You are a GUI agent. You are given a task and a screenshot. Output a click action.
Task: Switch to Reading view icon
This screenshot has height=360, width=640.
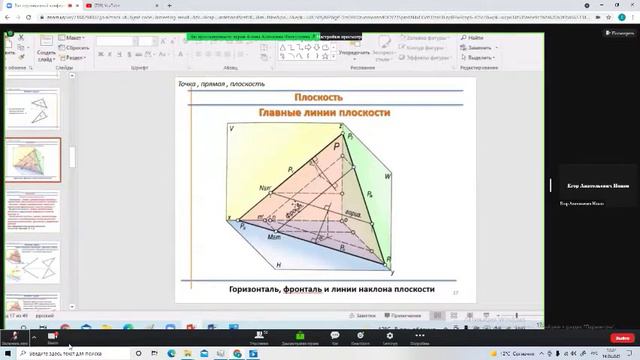pyautogui.click(x=470, y=316)
